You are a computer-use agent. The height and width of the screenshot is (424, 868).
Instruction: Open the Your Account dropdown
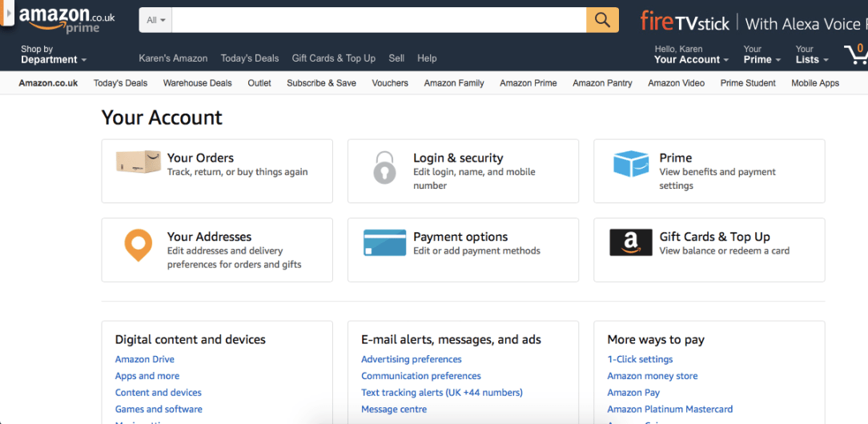[691, 54]
